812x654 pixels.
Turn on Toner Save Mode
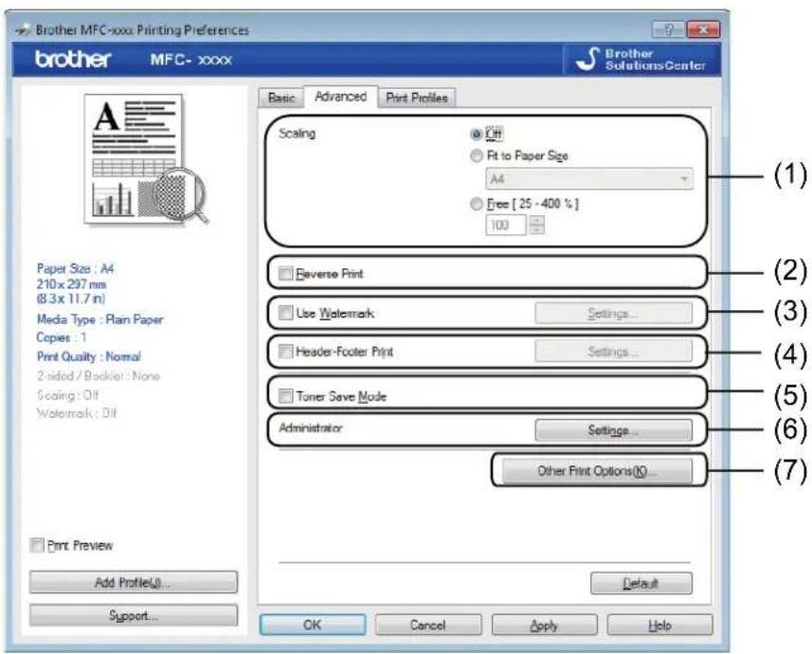(285, 396)
